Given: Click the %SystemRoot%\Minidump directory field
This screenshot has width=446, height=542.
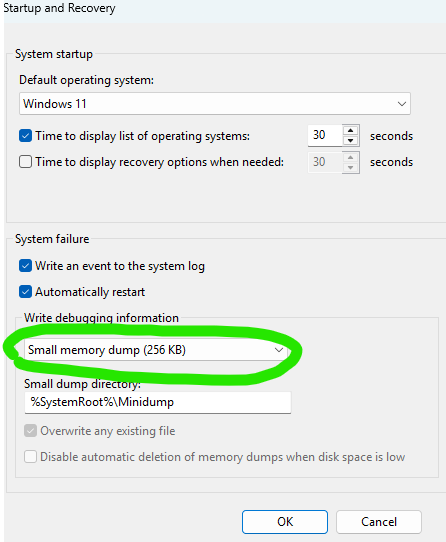Looking at the screenshot, I should point(158,402).
